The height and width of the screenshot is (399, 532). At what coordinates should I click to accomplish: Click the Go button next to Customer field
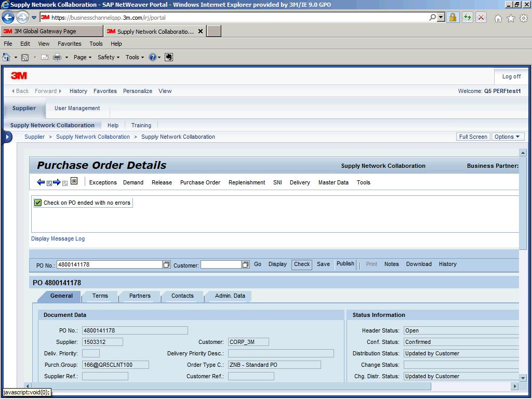258,264
